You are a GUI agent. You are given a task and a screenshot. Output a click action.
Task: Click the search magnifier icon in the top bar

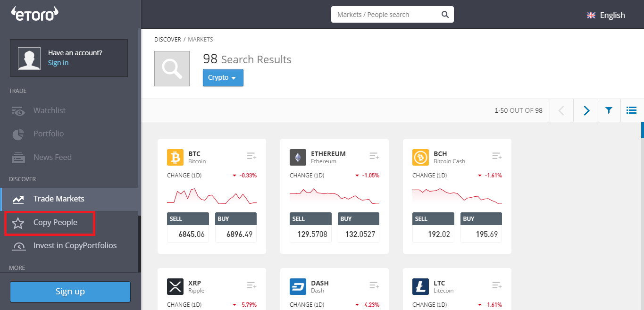click(445, 15)
